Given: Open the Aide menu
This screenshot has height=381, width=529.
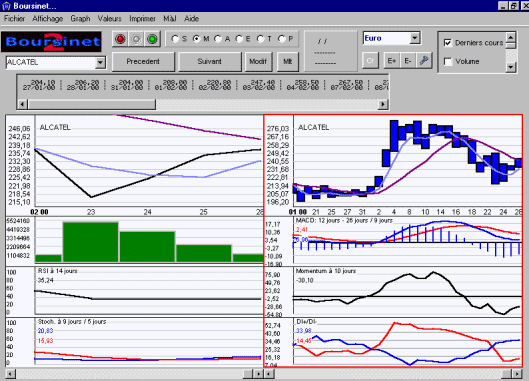Looking at the screenshot, I should click(191, 19).
